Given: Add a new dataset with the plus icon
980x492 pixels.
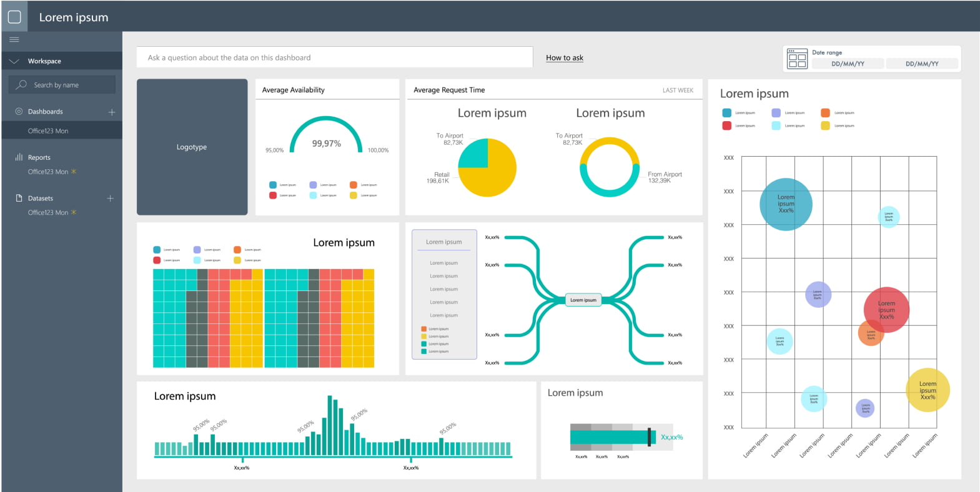Looking at the screenshot, I should (x=111, y=198).
